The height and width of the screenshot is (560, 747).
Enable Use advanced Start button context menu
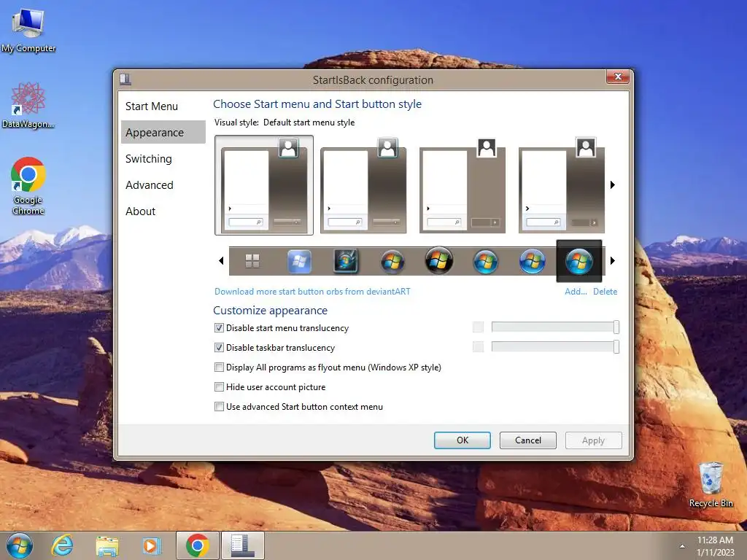click(x=219, y=407)
